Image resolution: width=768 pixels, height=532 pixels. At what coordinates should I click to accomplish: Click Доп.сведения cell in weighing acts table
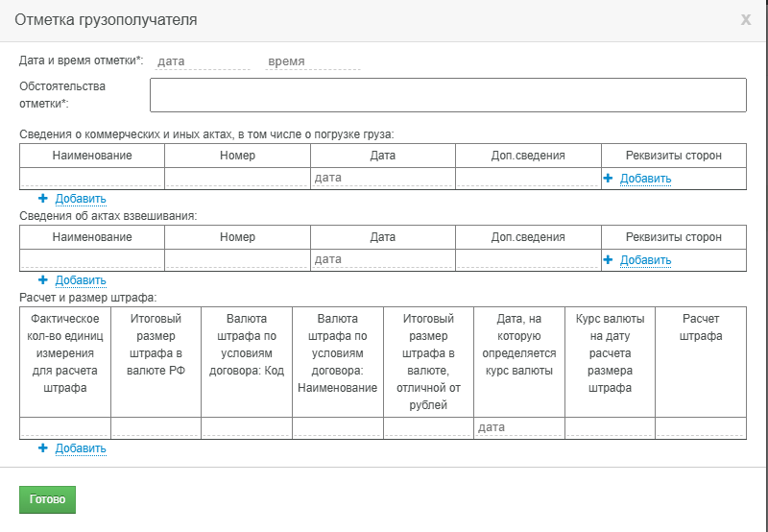click(528, 259)
